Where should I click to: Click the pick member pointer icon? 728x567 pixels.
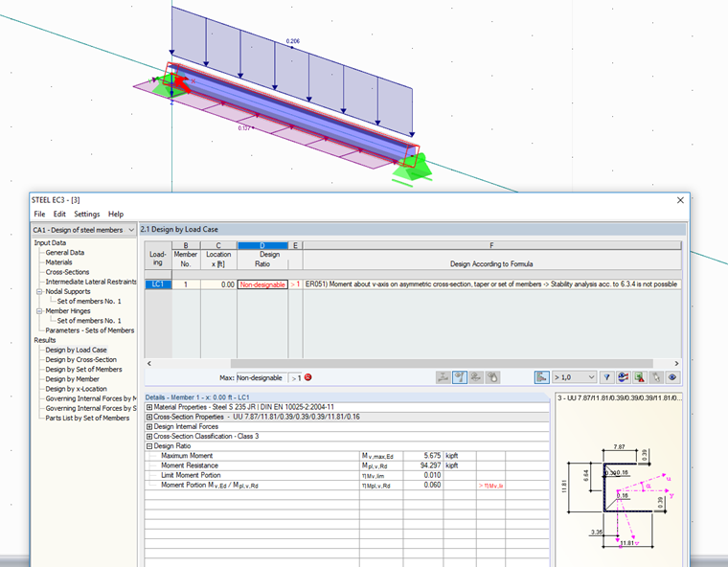pyautogui.click(x=656, y=377)
